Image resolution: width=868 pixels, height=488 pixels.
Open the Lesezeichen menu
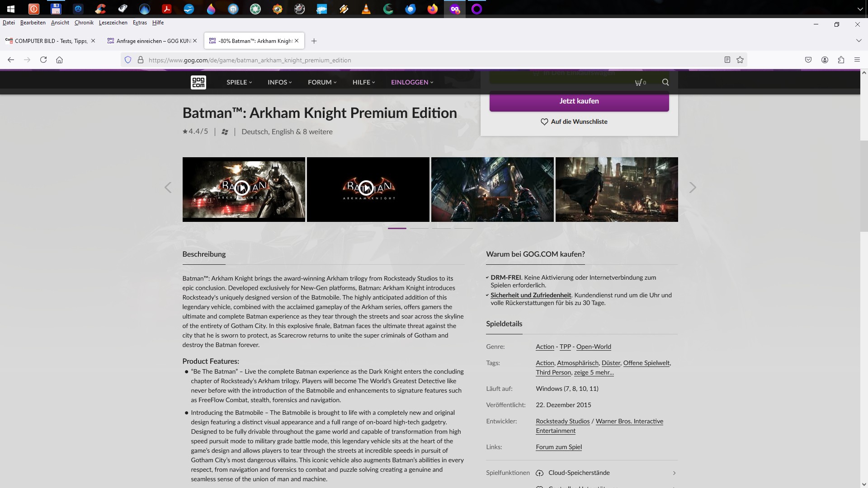113,23
